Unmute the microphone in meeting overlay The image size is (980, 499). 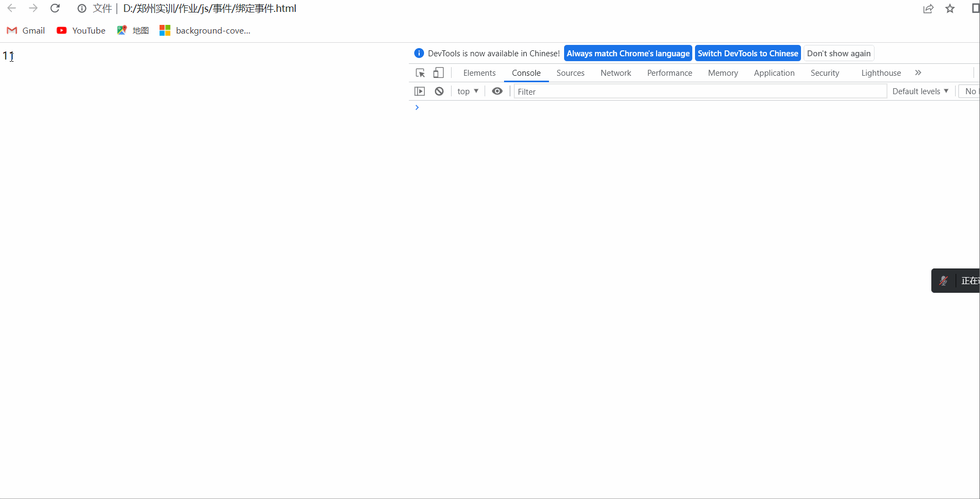[944, 280]
